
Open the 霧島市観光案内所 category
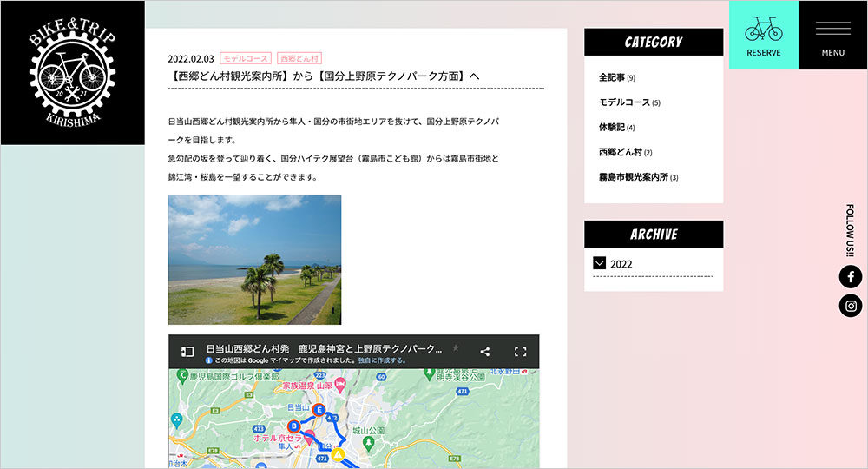click(633, 177)
